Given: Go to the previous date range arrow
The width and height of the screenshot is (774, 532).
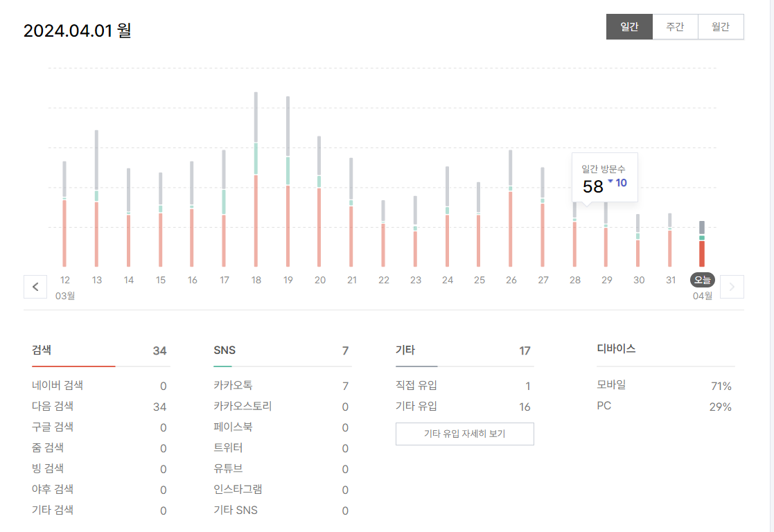Looking at the screenshot, I should (35, 287).
